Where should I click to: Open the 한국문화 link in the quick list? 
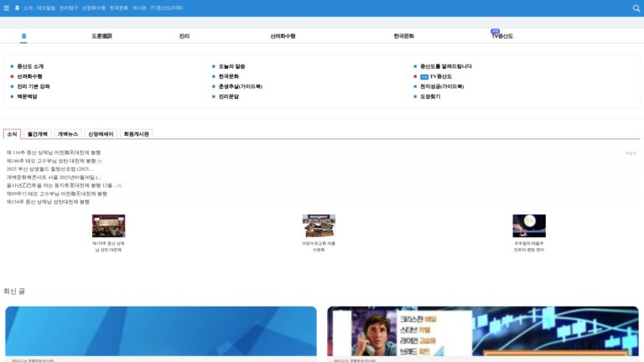pos(229,76)
